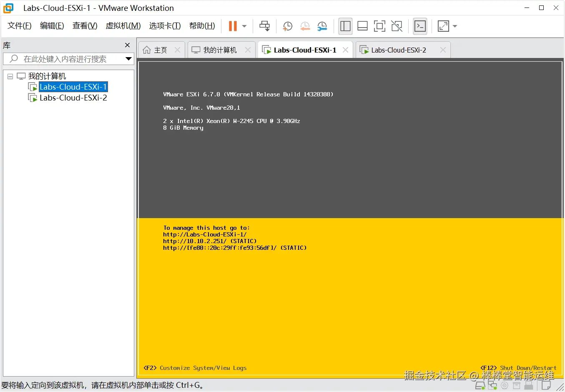The width and height of the screenshot is (565, 392).
Task: Click the 'To manage this host go to:' text
Action: click(206, 228)
